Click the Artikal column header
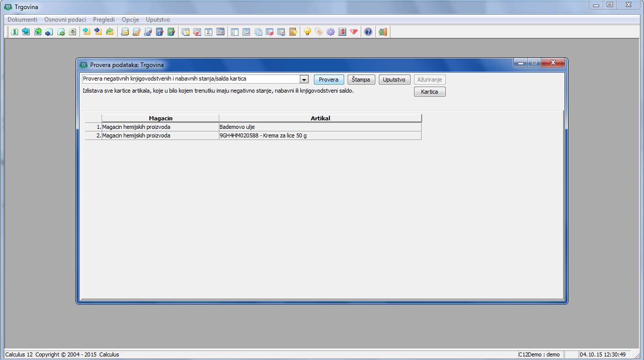 pos(320,118)
